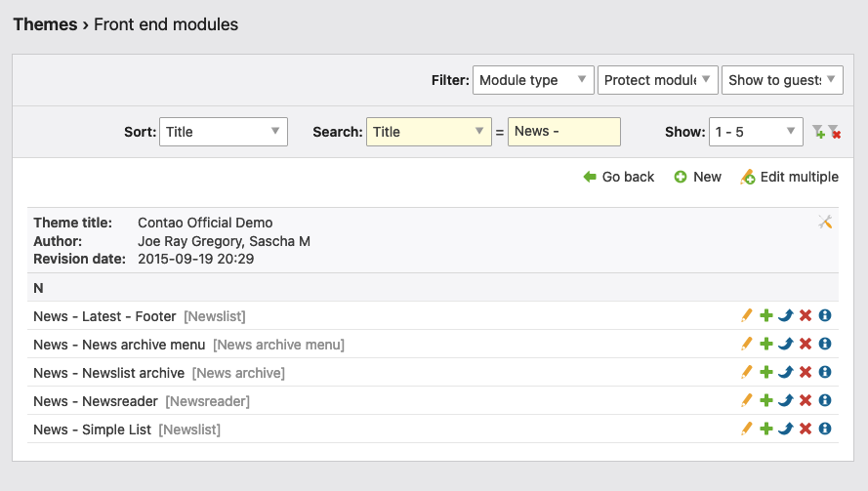Show info for News - Newslist archive
The image size is (868, 491).
825,372
